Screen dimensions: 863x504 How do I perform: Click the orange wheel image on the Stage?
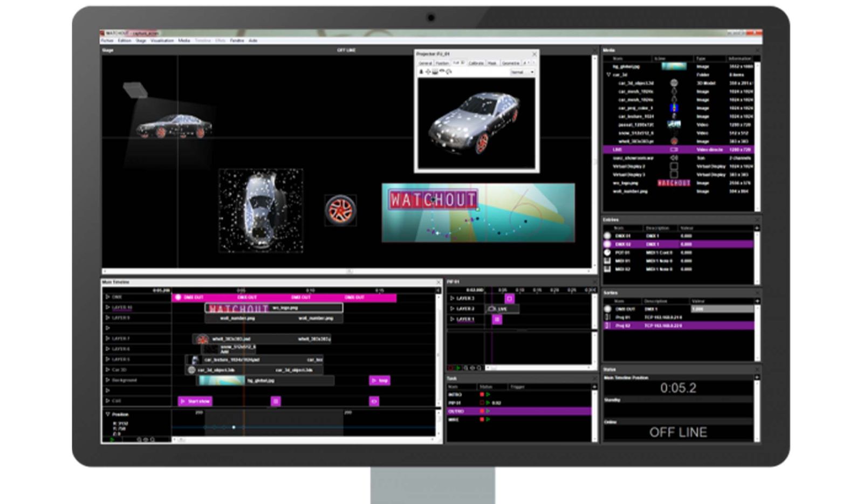[340, 210]
